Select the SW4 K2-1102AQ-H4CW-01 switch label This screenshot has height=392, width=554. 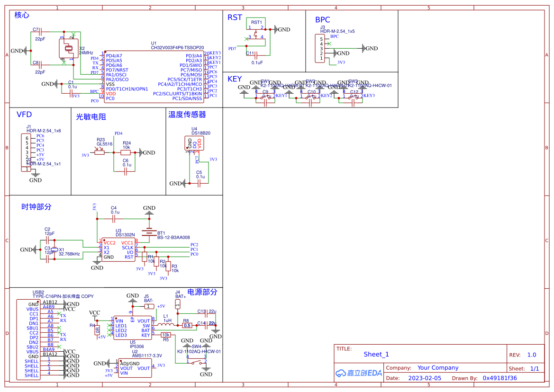click(x=199, y=349)
